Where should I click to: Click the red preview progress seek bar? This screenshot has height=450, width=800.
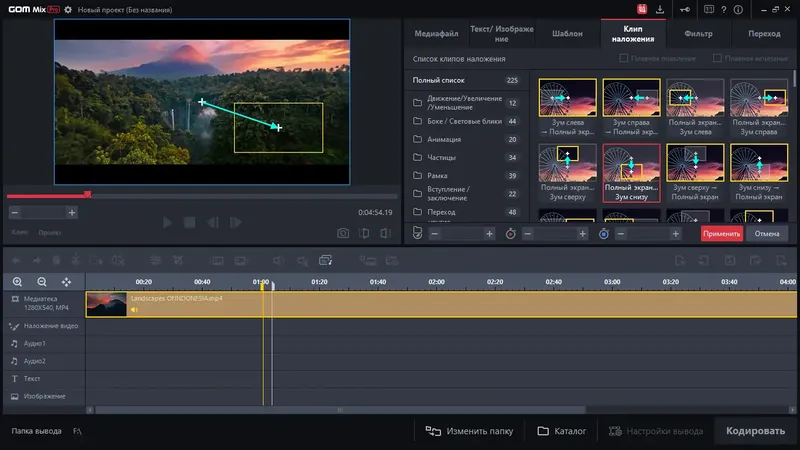47,195
